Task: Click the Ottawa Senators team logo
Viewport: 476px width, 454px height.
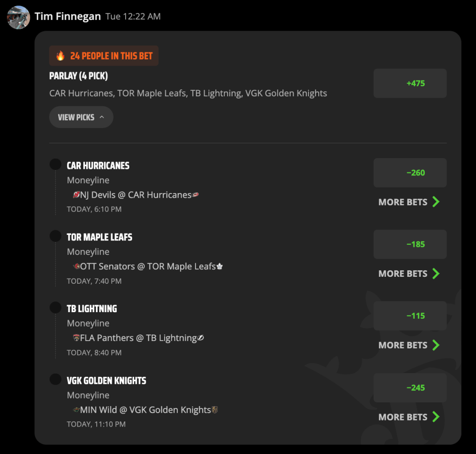Action: tap(76, 266)
